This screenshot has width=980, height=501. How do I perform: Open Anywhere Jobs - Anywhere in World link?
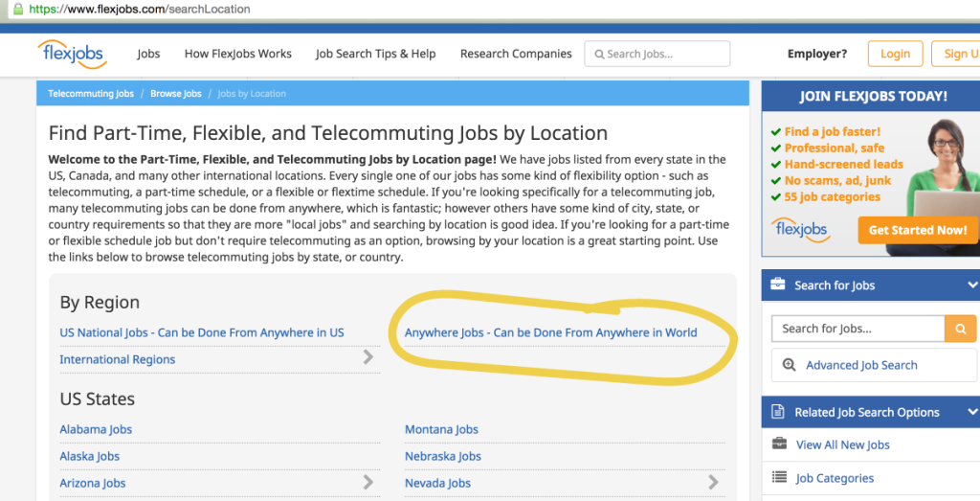550,332
